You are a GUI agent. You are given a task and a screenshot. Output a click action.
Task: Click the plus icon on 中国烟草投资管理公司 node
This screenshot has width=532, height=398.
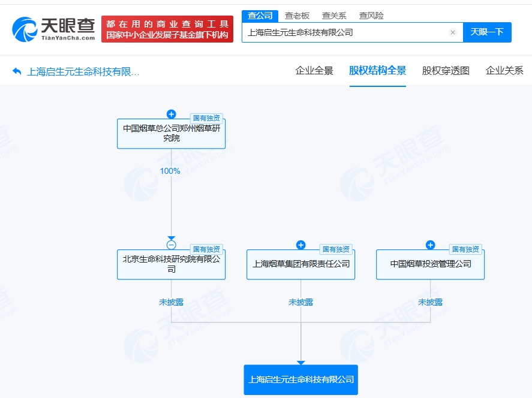[429, 245]
